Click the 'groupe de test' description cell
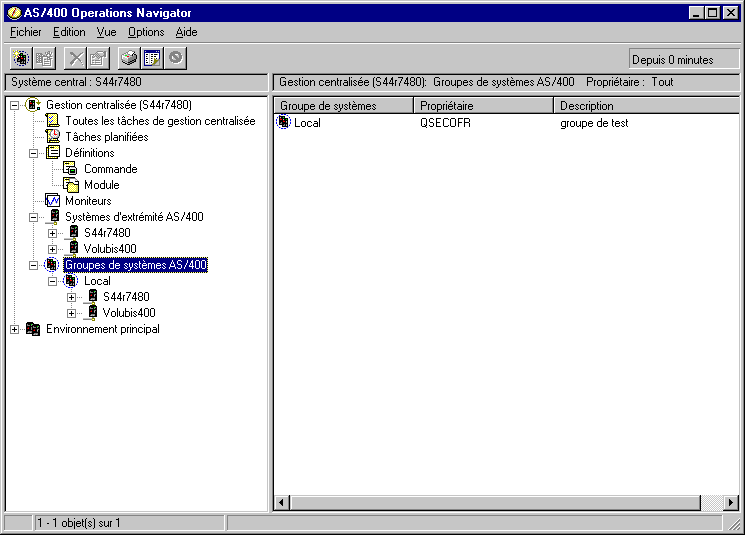The width and height of the screenshot is (745, 535). [594, 123]
